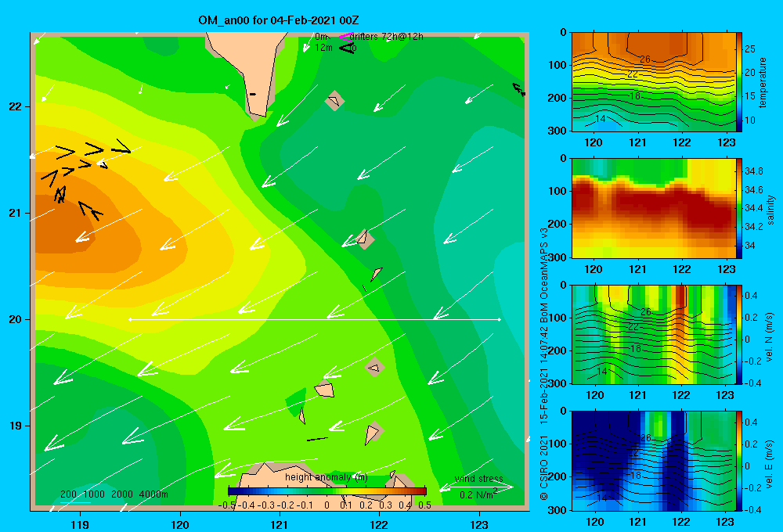Click the "drifters 72h@12h" legend text
783x532 pixels.
click(x=387, y=37)
